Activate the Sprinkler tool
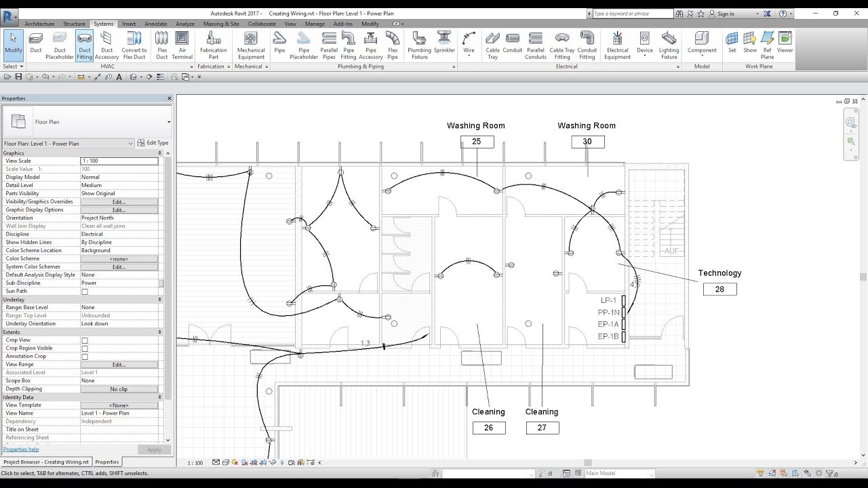Viewport: 868px width, 488px height. (x=445, y=44)
